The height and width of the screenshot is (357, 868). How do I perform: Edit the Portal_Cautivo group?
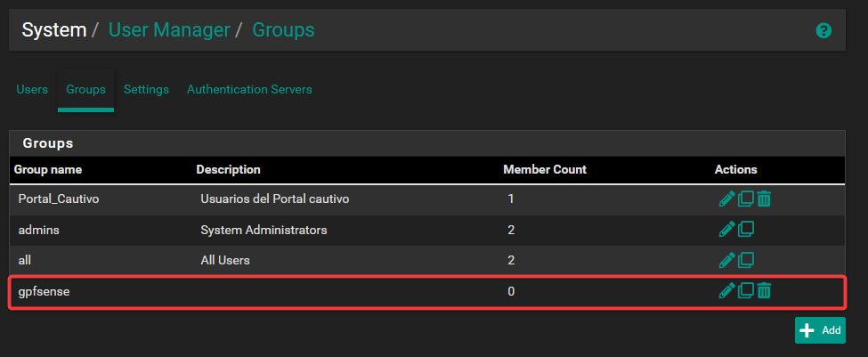click(727, 199)
